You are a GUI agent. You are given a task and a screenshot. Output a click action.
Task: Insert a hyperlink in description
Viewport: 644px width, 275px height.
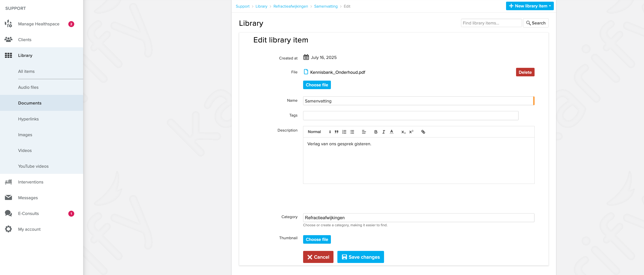click(423, 132)
